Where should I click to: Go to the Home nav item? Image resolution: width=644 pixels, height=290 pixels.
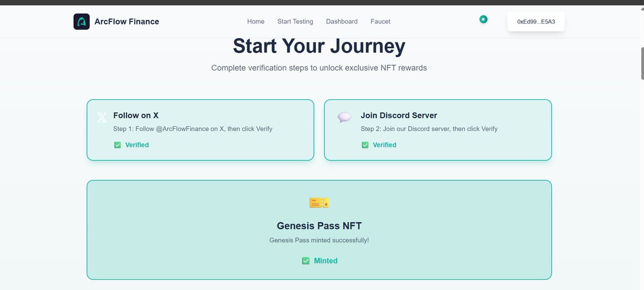pyautogui.click(x=255, y=21)
